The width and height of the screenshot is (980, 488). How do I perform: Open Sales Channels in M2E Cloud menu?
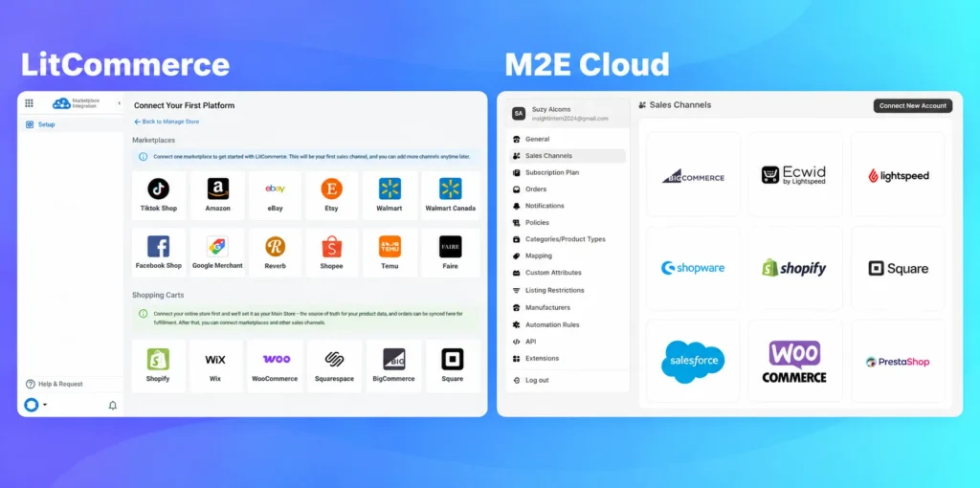[x=568, y=156]
